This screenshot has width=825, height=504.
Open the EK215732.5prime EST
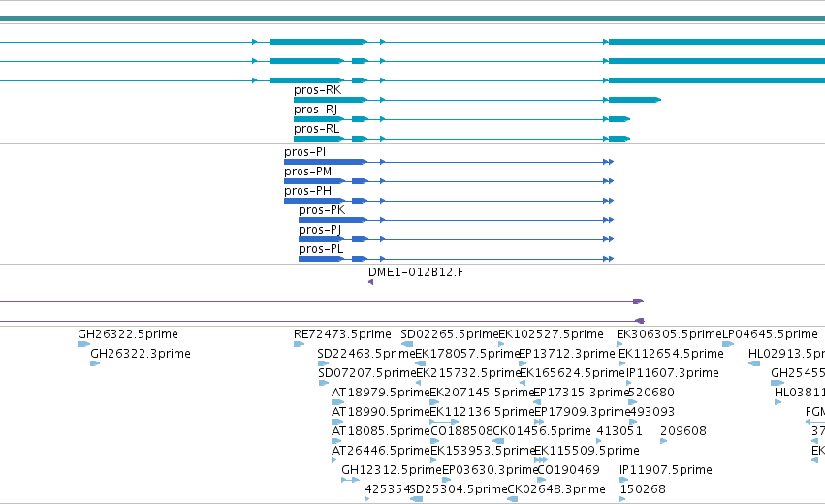419,383
